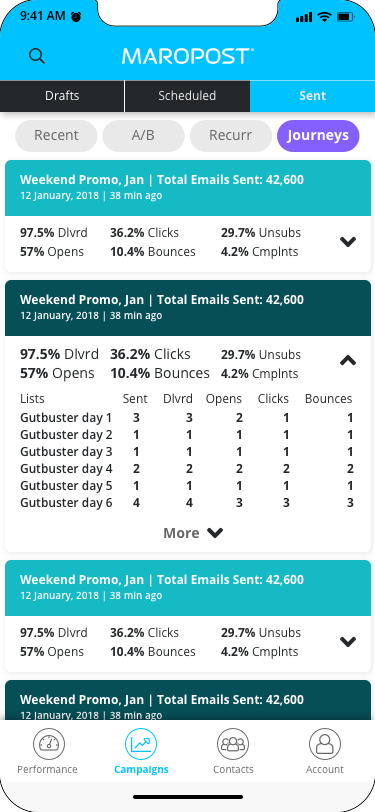375x812 pixels.
Task: Tap the search magnifier icon
Action: click(x=37, y=56)
